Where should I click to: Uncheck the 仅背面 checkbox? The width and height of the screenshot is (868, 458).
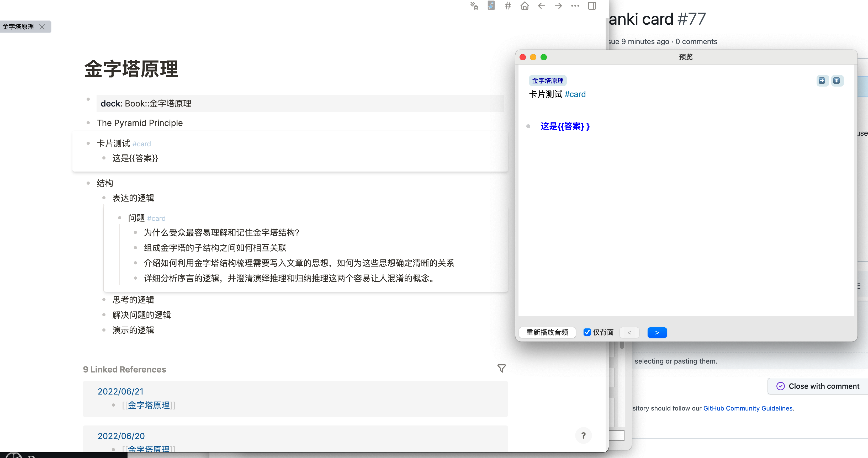pyautogui.click(x=587, y=332)
